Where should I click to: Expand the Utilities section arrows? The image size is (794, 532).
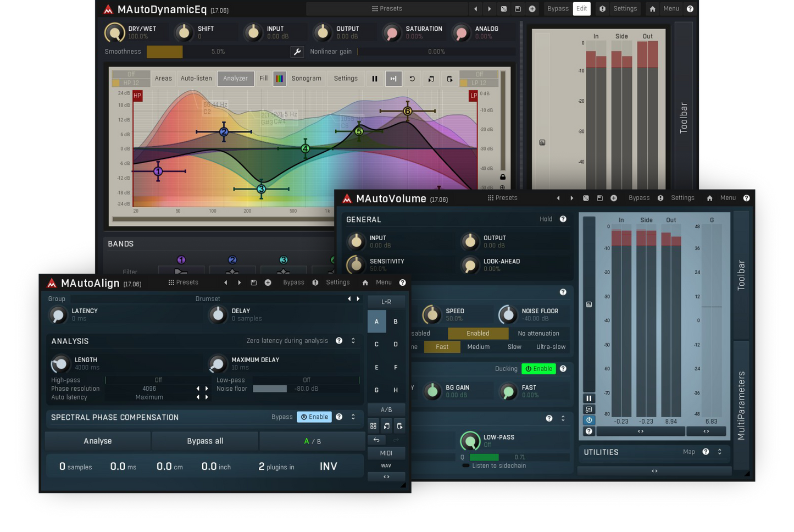(719, 452)
